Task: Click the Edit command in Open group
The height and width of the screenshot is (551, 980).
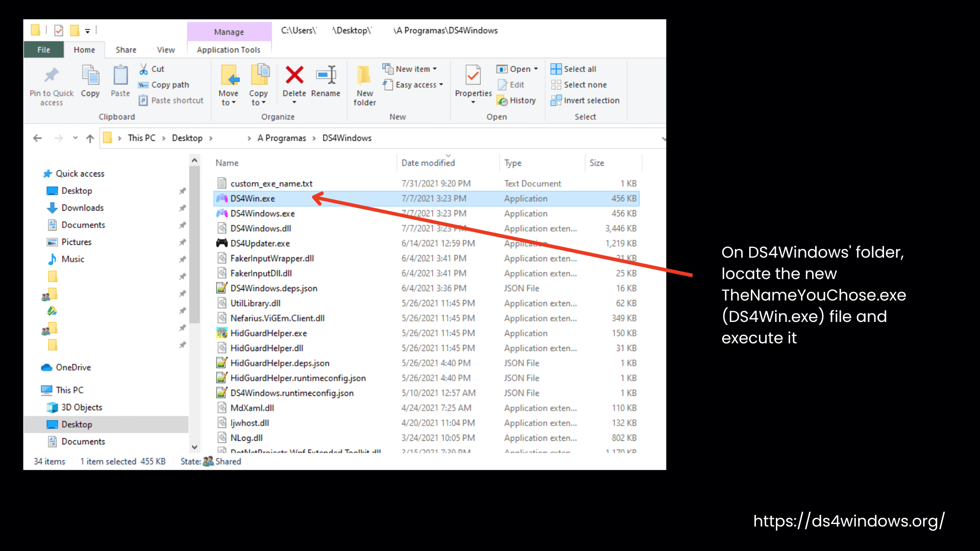Action: click(x=511, y=85)
